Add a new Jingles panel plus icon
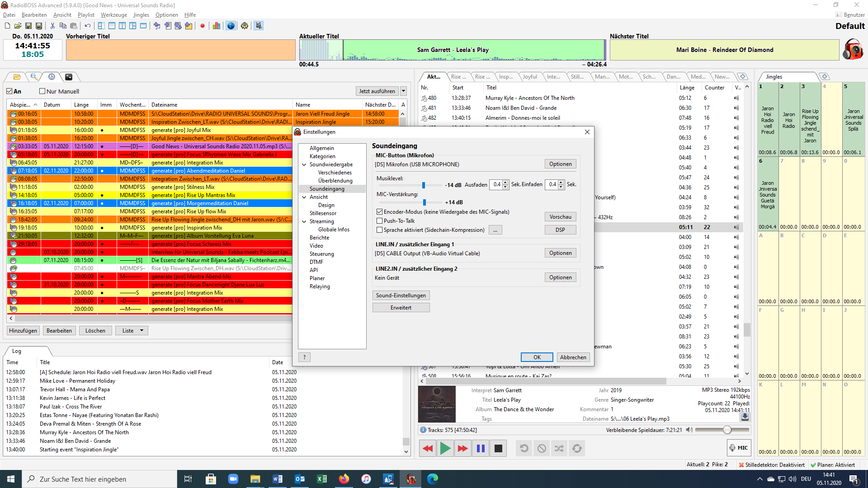The height and width of the screenshot is (488, 868). click(x=825, y=76)
